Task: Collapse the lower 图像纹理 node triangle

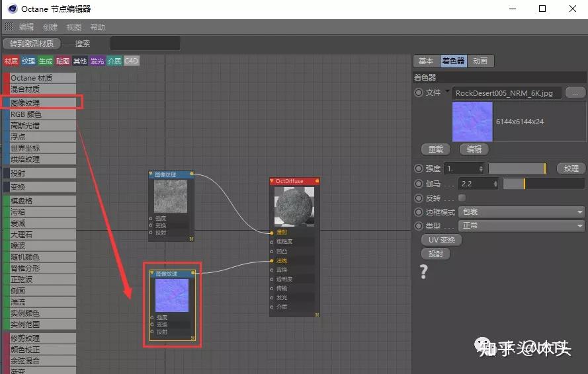Action: coord(152,273)
